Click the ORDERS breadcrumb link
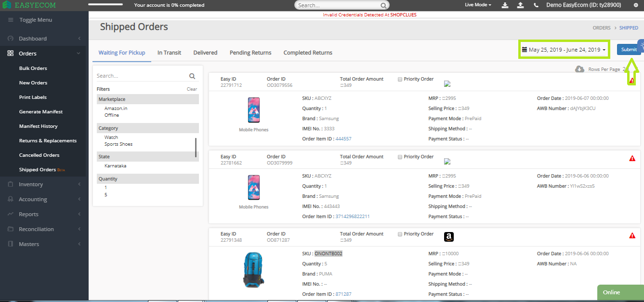The height and width of the screenshot is (302, 644). [x=602, y=28]
